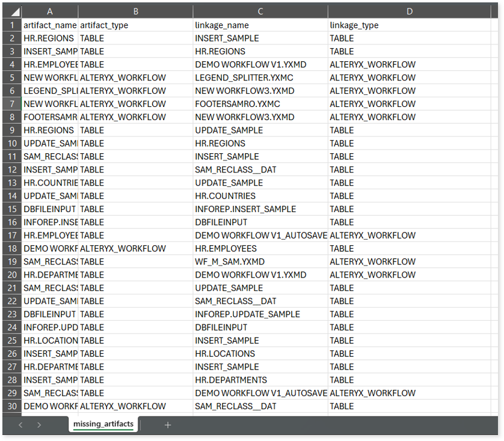Select column A header
Screen dimensions: 504x441
point(50,12)
